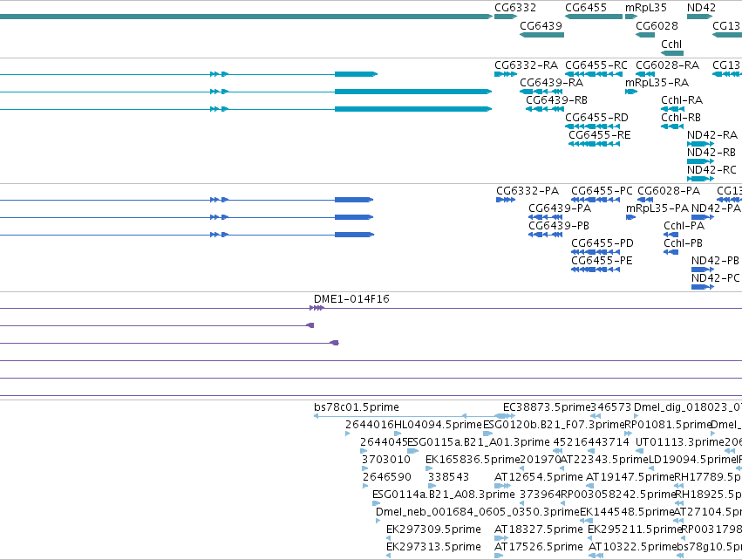
Task: Select transcript CG6439-RB
Action: click(556, 100)
